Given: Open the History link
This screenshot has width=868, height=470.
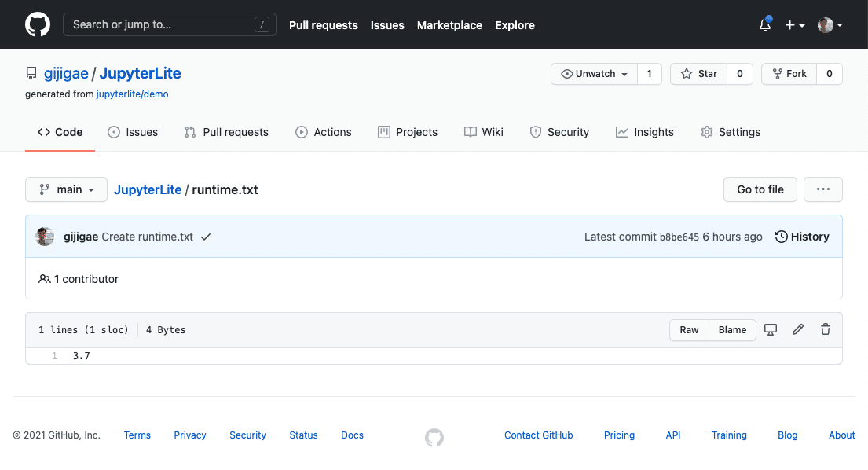Looking at the screenshot, I should (802, 237).
